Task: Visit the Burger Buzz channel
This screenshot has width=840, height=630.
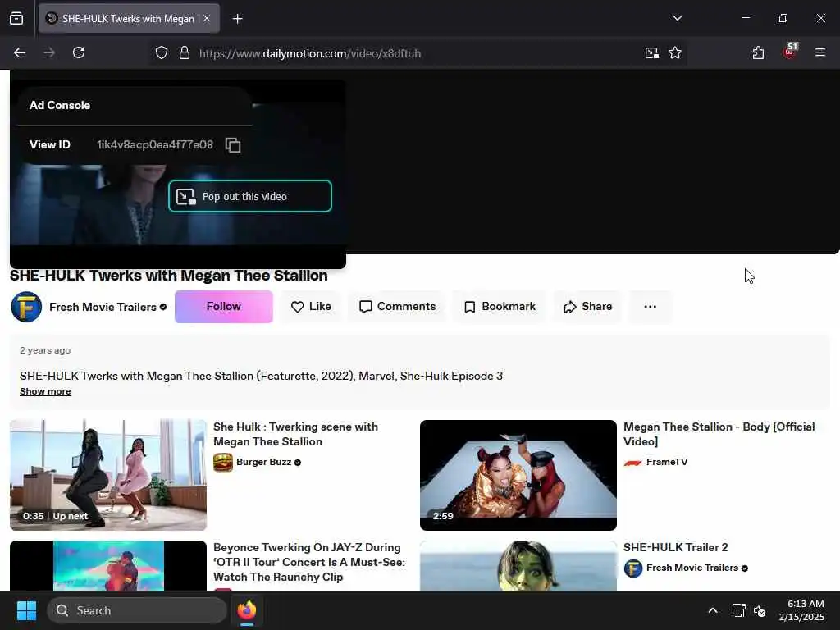Action: coord(263,462)
